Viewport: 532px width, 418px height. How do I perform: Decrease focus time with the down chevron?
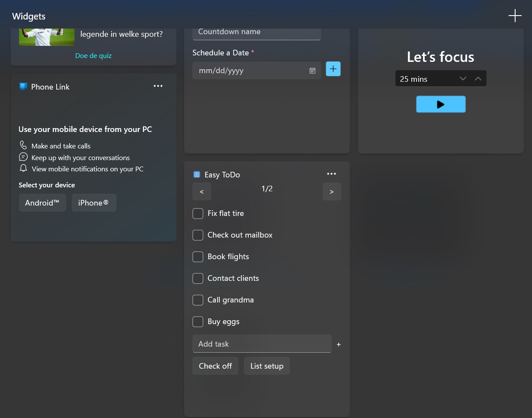pyautogui.click(x=463, y=78)
